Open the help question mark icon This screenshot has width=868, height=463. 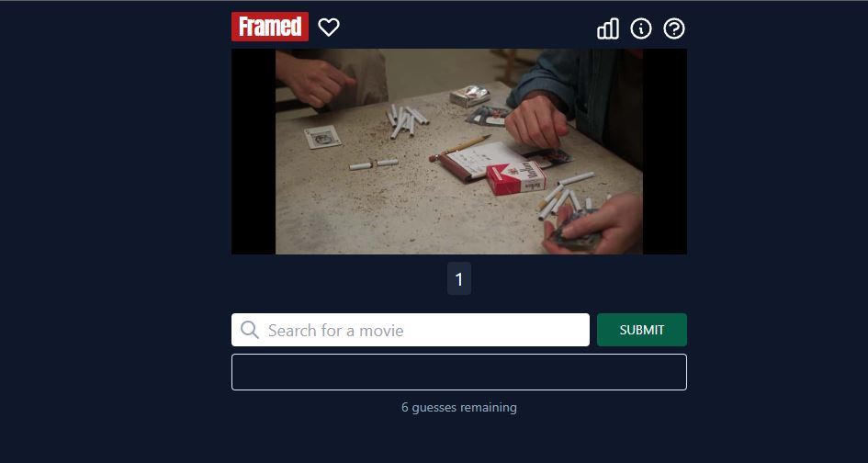[674, 28]
